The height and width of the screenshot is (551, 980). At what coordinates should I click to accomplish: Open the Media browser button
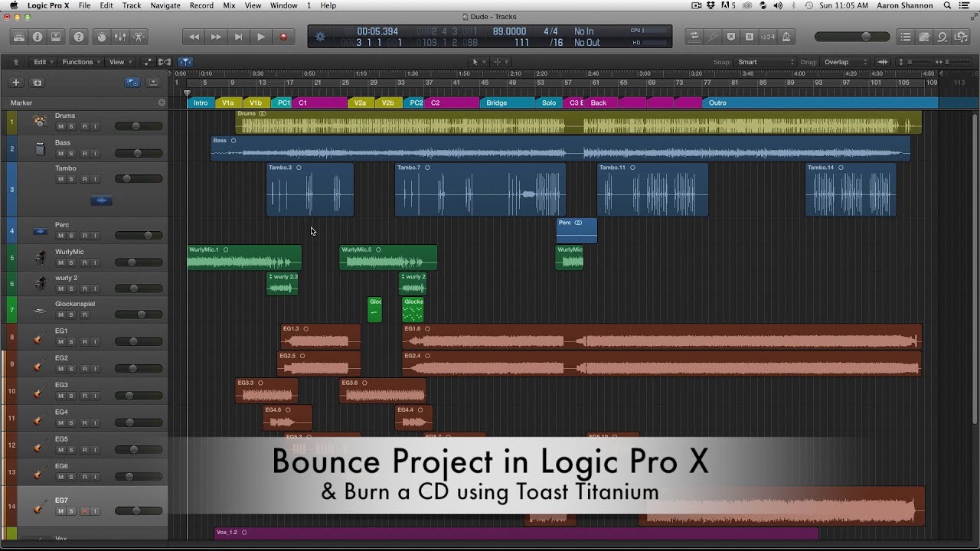coord(961,37)
